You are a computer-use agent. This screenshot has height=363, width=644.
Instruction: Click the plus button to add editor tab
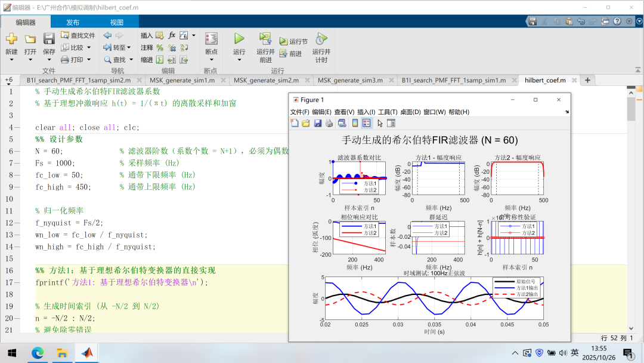tap(587, 80)
